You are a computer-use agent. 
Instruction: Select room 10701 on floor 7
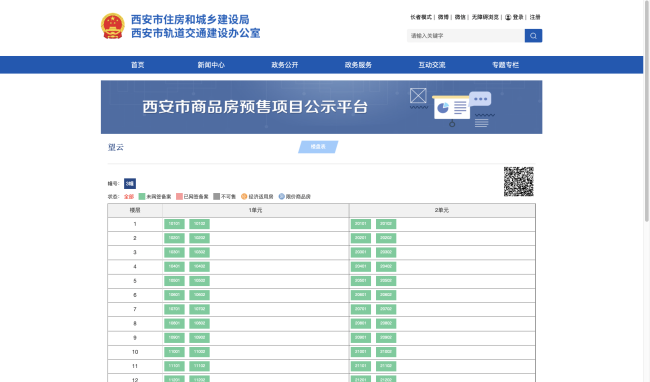[174, 309]
